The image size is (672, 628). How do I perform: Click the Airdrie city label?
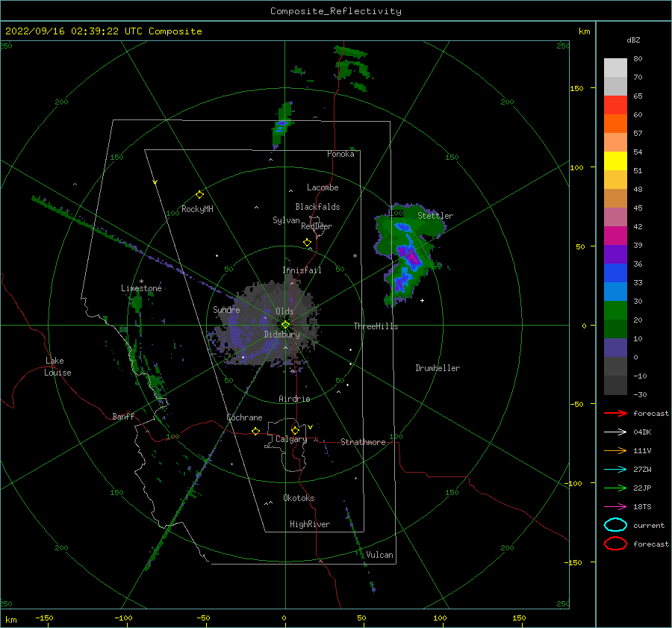(x=294, y=399)
